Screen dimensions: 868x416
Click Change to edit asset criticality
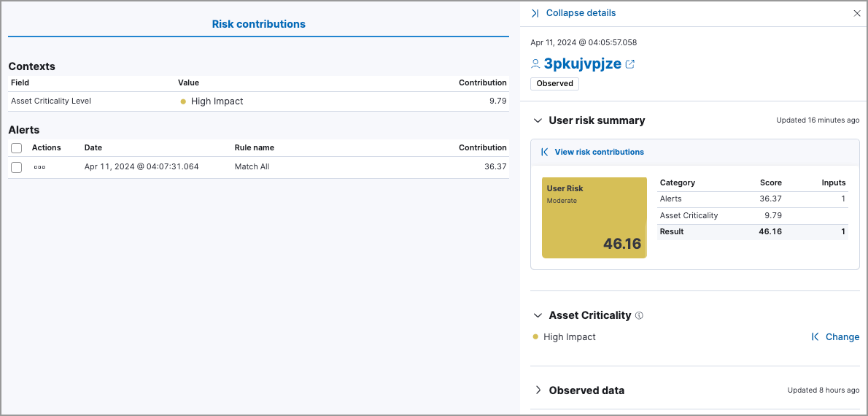coord(842,337)
